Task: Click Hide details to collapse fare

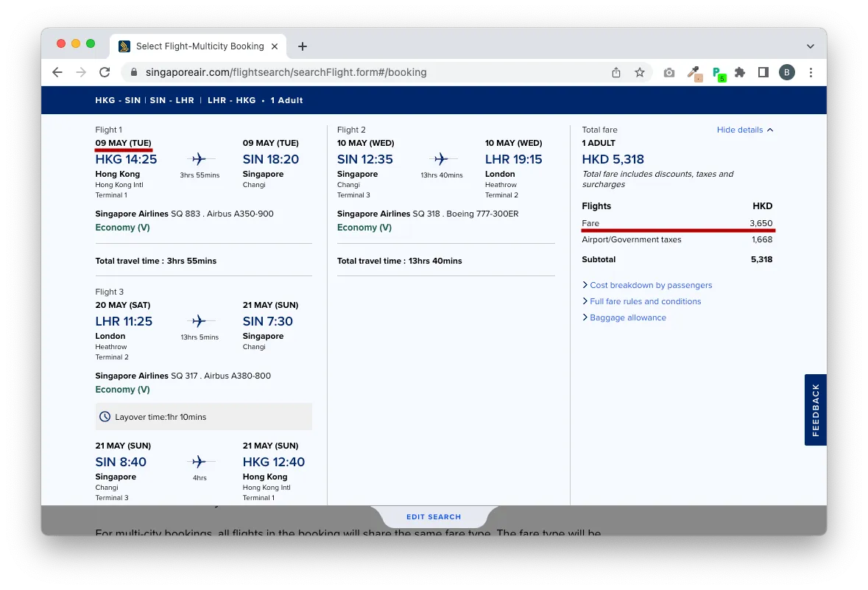Action: pyautogui.click(x=745, y=130)
